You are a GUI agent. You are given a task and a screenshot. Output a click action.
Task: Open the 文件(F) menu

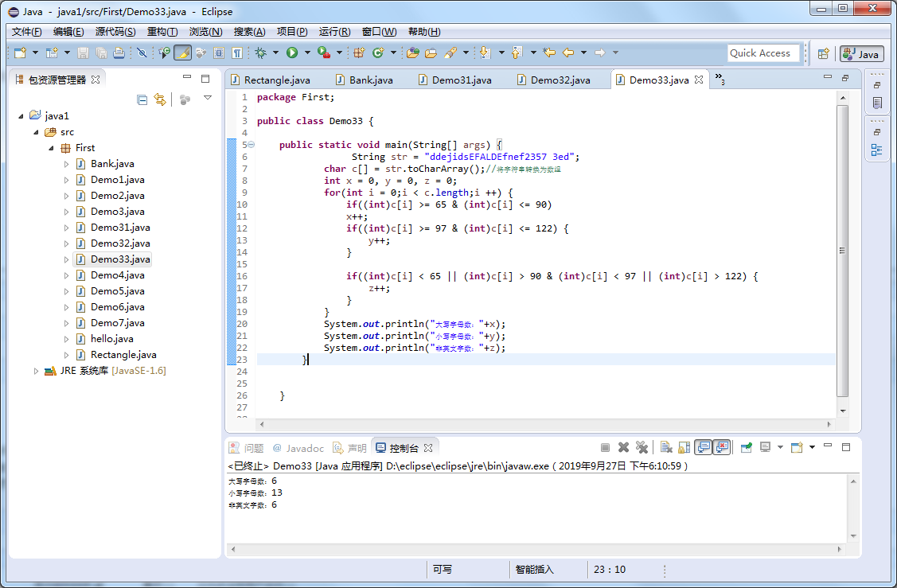[27, 32]
